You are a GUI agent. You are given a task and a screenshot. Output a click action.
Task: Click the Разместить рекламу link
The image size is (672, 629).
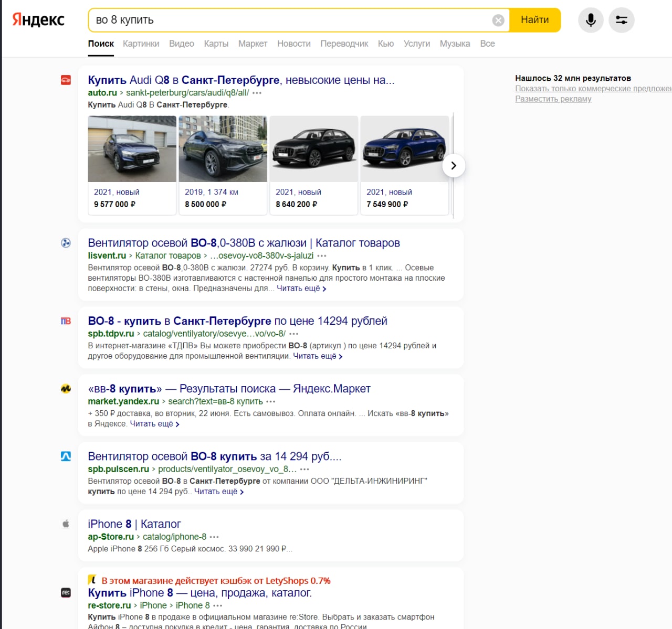[553, 99]
